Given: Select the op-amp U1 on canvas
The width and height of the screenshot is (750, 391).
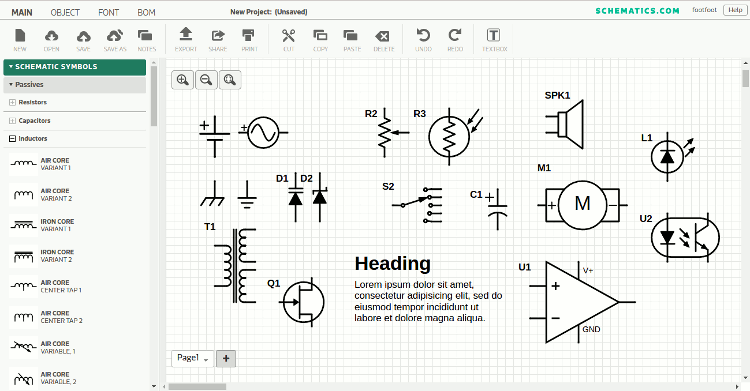Looking at the screenshot, I should (583, 302).
